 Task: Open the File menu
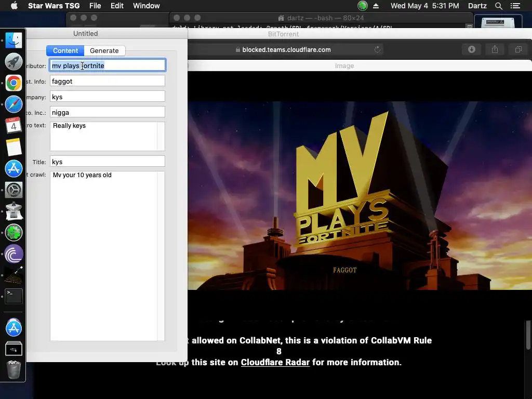(x=95, y=6)
